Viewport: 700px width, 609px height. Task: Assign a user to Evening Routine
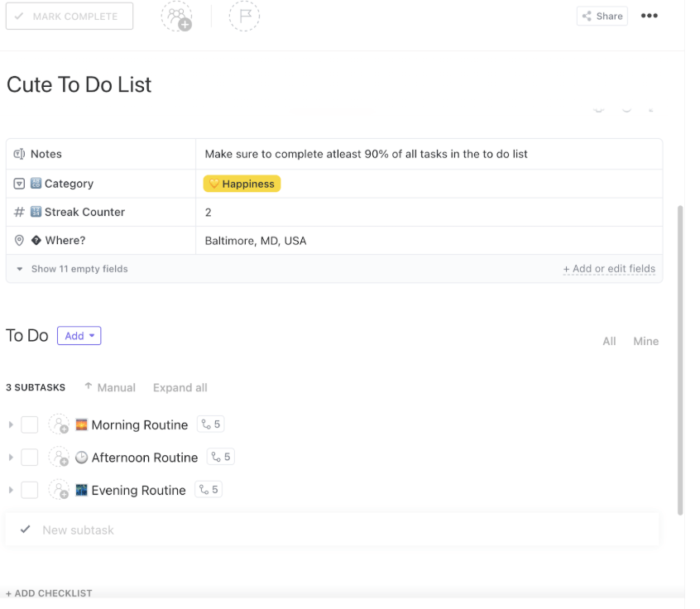pyautogui.click(x=59, y=490)
